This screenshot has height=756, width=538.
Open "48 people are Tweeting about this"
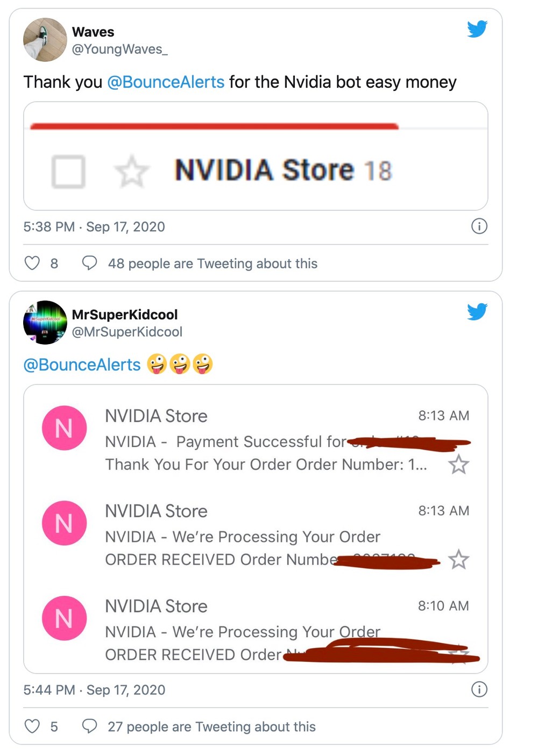[x=213, y=263]
